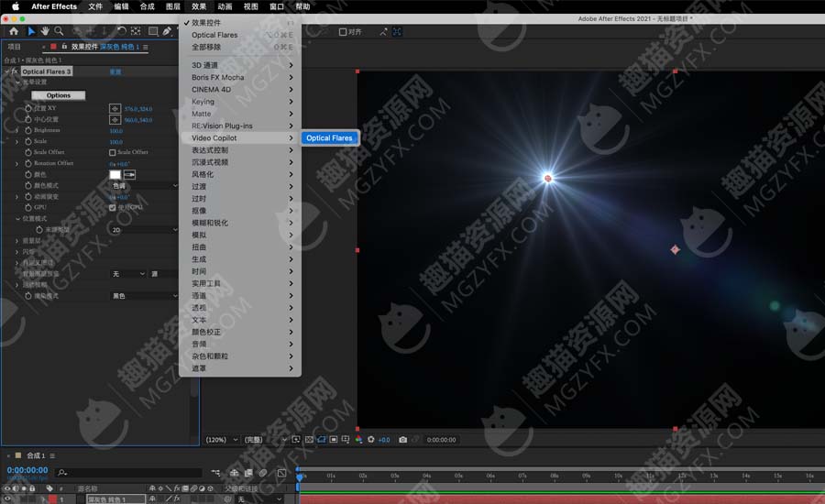
Task: Click the 中心位置 crosshair point picker
Action: [115, 120]
